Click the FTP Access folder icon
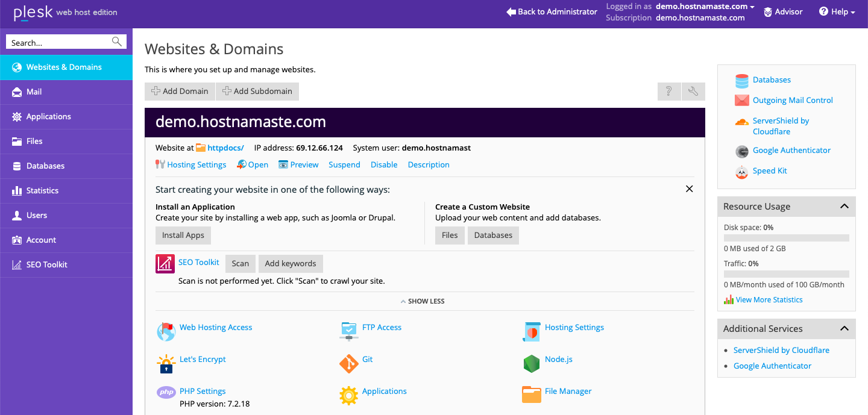The width and height of the screenshot is (868, 415). tap(349, 331)
